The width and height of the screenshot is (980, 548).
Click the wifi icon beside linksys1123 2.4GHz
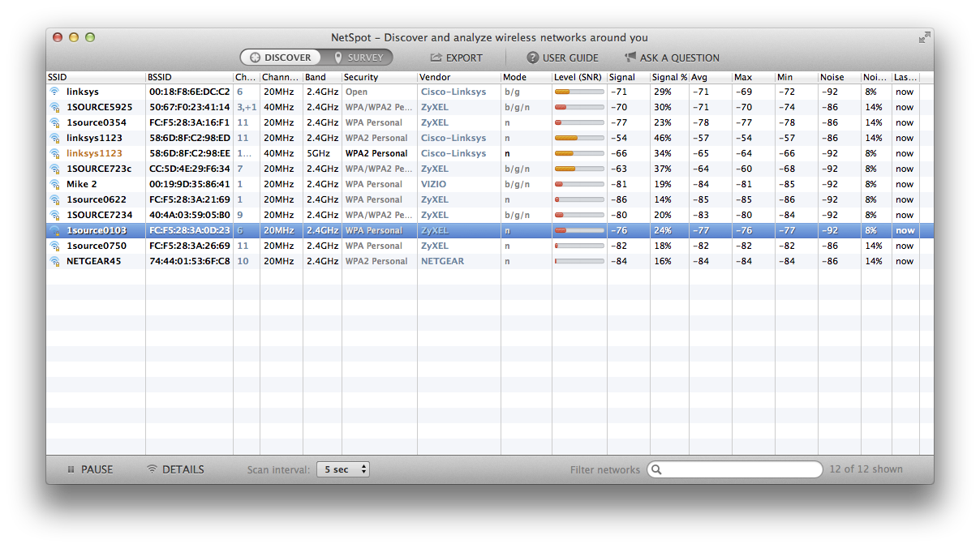coord(54,138)
